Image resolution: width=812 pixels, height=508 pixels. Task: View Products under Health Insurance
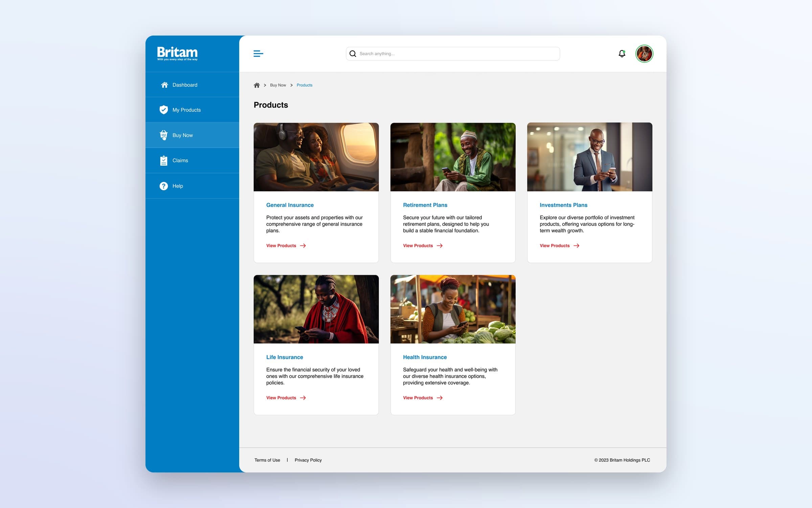[x=418, y=398]
